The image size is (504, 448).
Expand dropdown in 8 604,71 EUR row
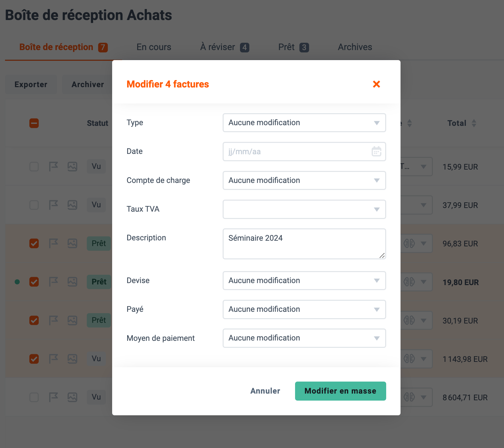pyautogui.click(x=424, y=397)
